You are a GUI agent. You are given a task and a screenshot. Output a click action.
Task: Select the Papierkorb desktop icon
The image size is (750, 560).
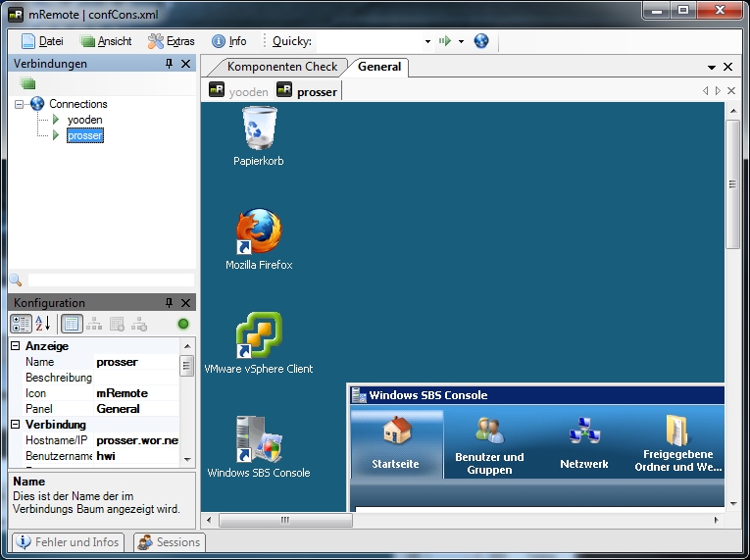(x=259, y=136)
